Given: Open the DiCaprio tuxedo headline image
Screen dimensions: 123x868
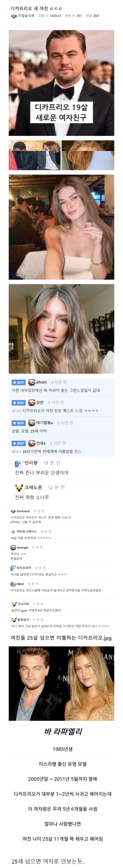Looking at the screenshot, I should coord(61,83).
